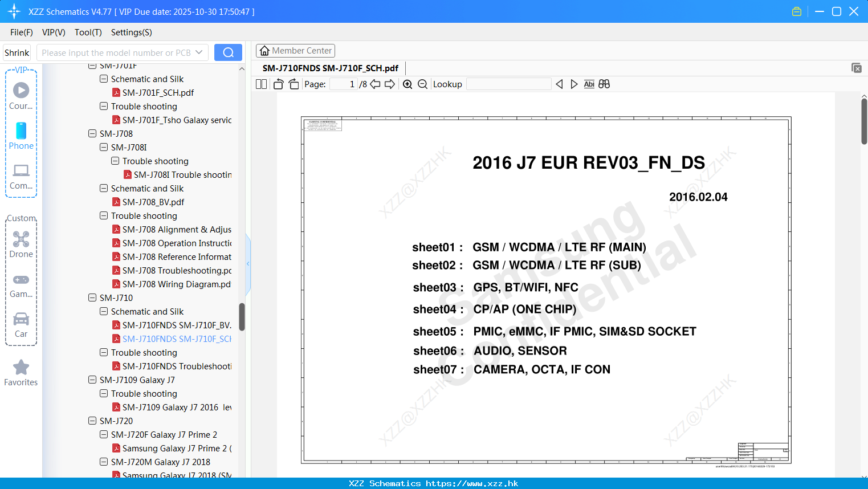Viewport: 868px width, 489px height.
Task: Collapse the SM-J708I tree node
Action: [x=104, y=147]
